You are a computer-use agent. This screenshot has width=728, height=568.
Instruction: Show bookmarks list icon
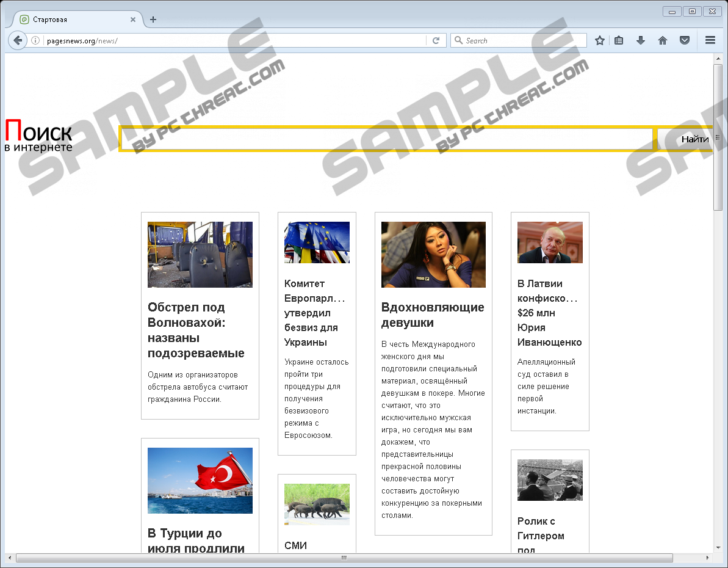619,40
